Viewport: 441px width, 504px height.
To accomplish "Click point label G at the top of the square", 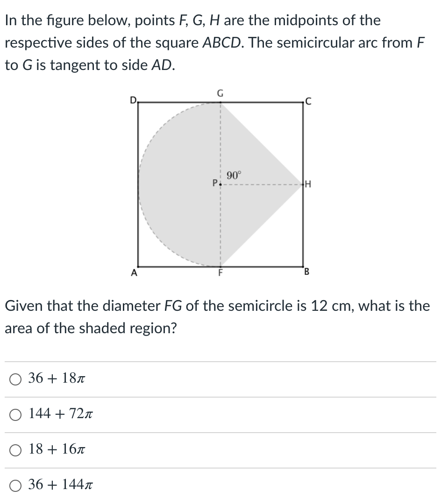I will pos(219,94).
